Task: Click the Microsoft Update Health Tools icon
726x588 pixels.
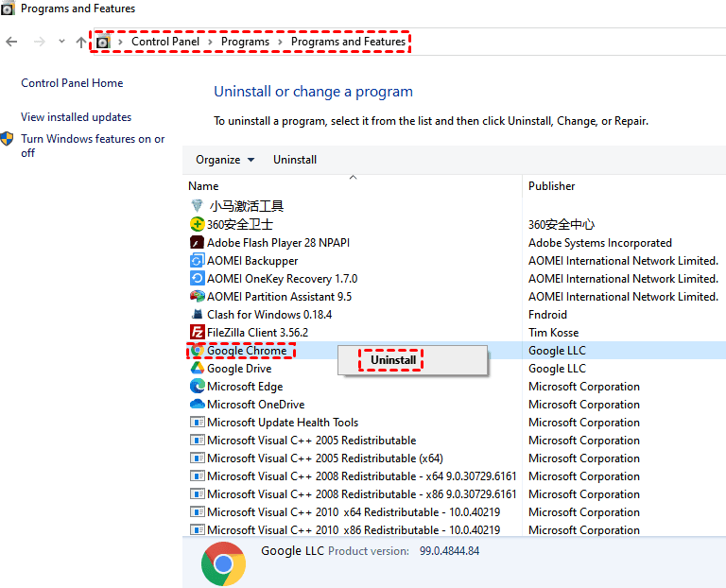Action: (198, 422)
